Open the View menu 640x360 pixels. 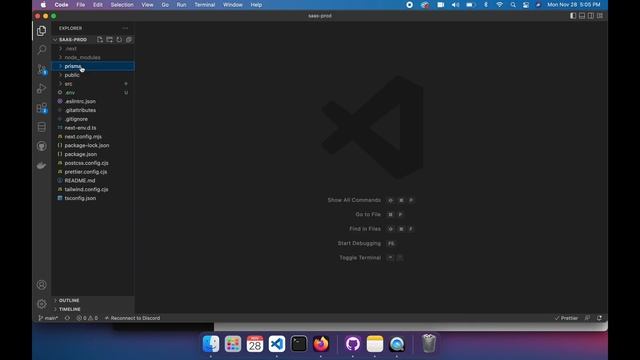click(x=147, y=5)
